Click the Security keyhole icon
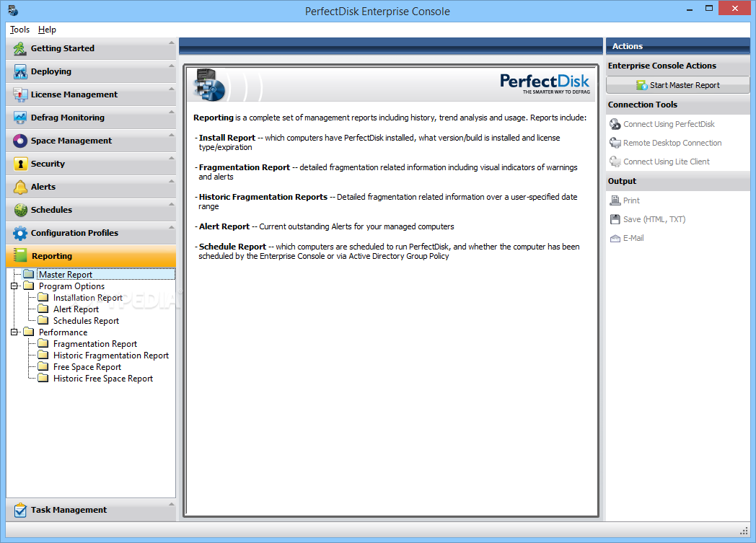 20,164
